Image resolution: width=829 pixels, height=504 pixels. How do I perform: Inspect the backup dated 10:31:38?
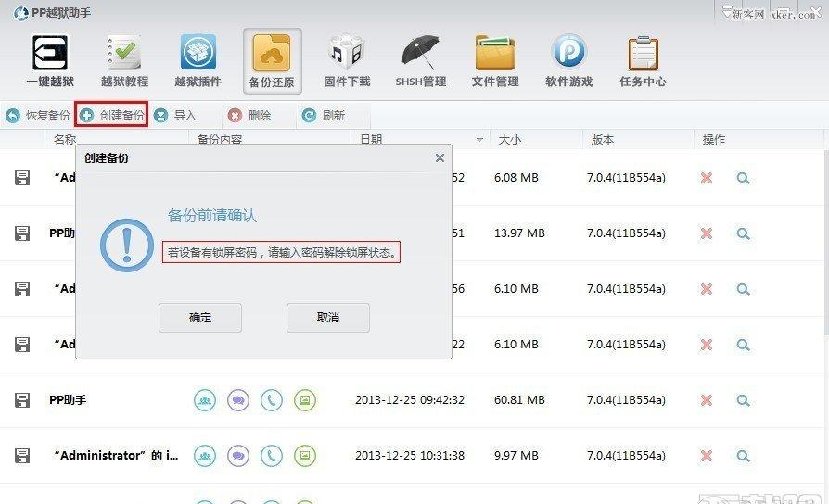pyautogui.click(x=744, y=456)
